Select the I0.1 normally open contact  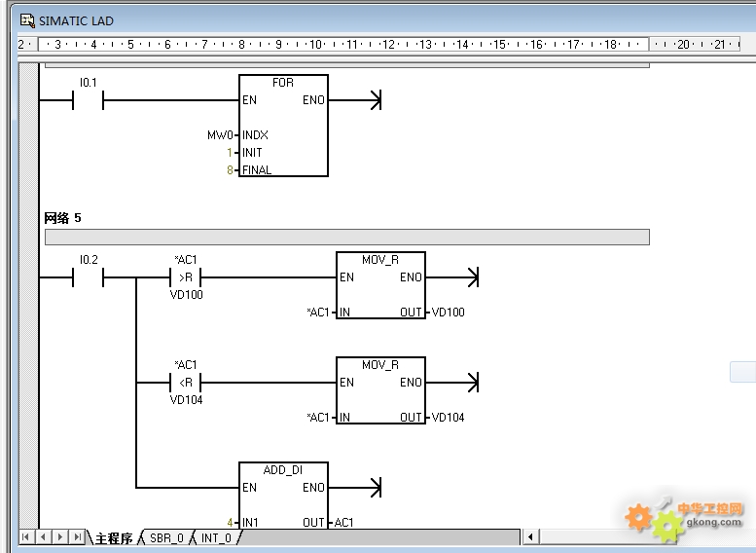[88, 100]
